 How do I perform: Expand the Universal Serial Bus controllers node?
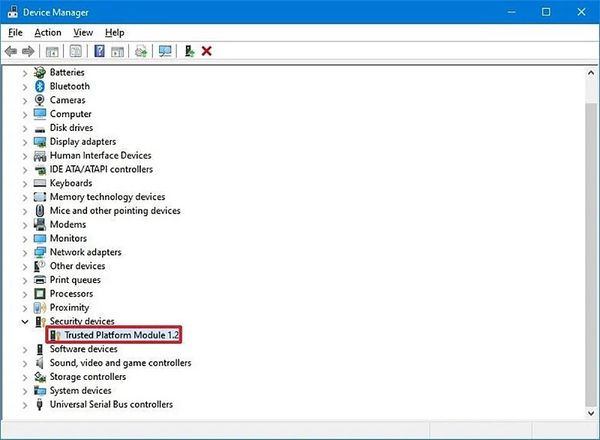(x=25, y=404)
